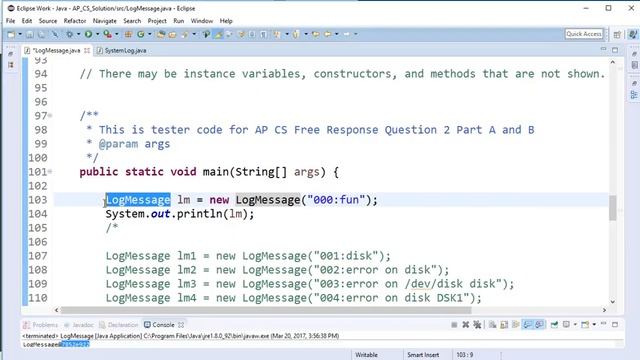Click the Back navigation arrow icon
This screenshot has height=360, width=640.
coord(327,34)
